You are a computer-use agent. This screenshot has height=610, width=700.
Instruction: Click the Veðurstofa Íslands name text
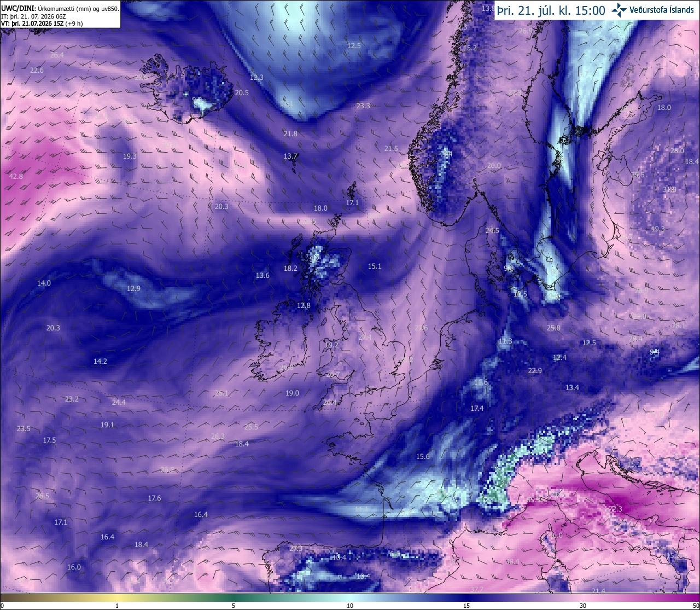[x=662, y=10]
